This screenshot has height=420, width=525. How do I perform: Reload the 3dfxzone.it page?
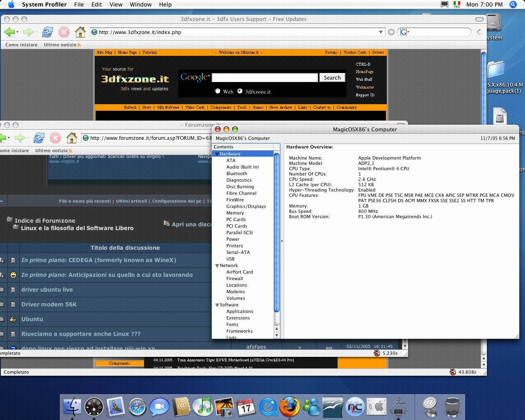pos(48,32)
